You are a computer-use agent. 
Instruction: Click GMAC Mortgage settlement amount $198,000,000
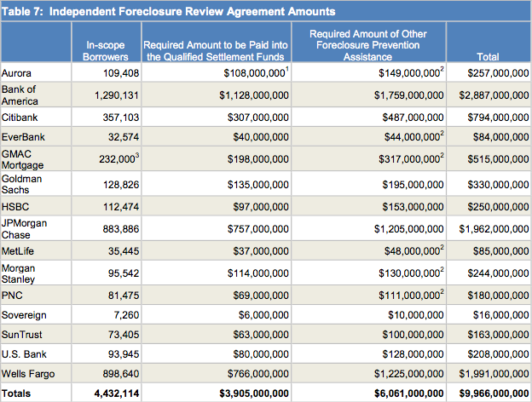point(258,159)
